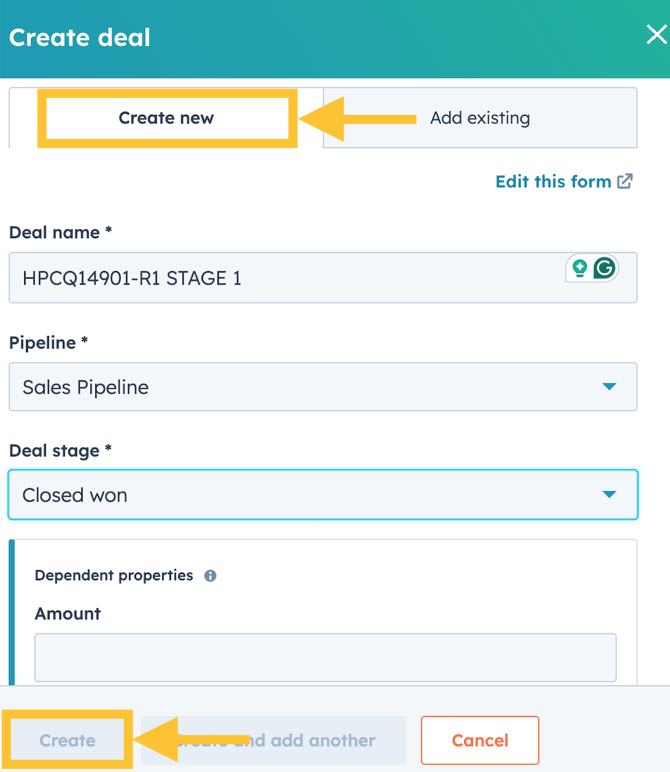670x772 pixels.
Task: Click the Pipeline field's down arrow
Action: tap(609, 387)
